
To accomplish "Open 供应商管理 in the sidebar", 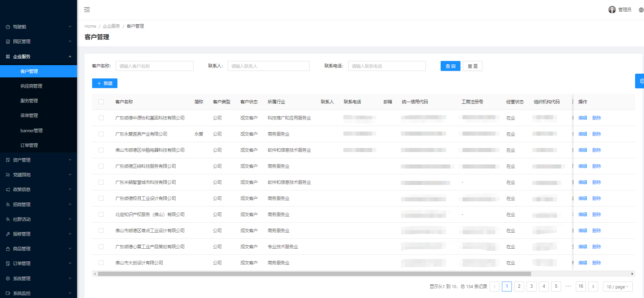I will [31, 86].
